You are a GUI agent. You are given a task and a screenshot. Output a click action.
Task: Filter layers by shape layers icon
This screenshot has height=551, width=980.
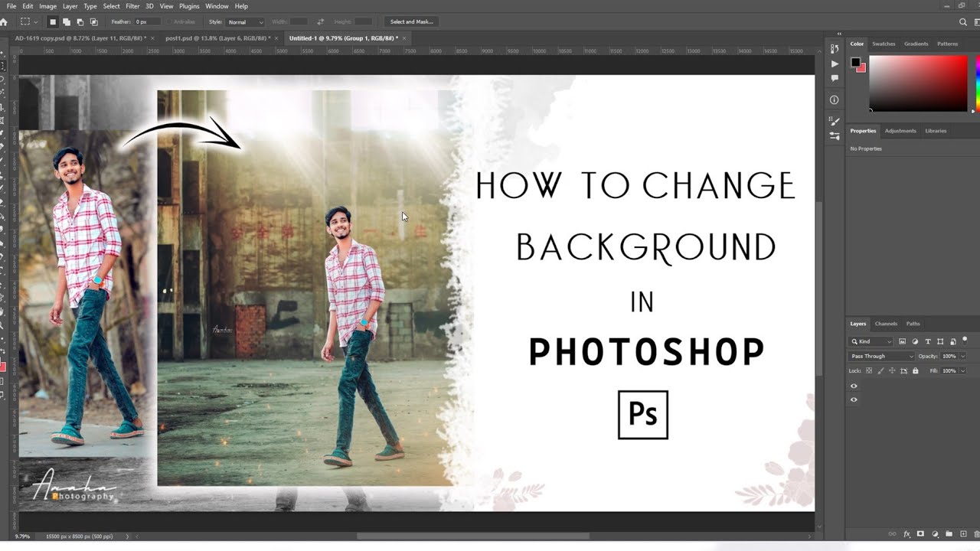click(x=940, y=341)
